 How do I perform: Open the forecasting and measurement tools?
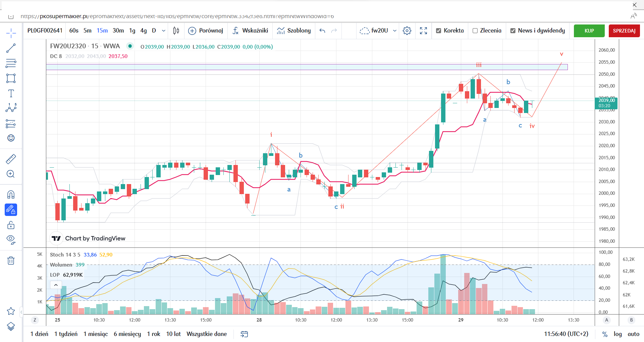pyautogui.click(x=11, y=124)
